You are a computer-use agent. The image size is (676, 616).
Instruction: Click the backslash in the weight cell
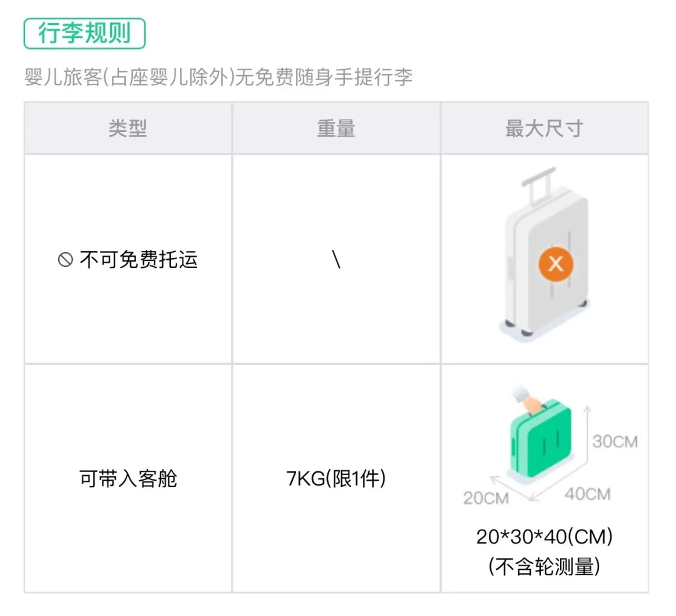pos(337,260)
